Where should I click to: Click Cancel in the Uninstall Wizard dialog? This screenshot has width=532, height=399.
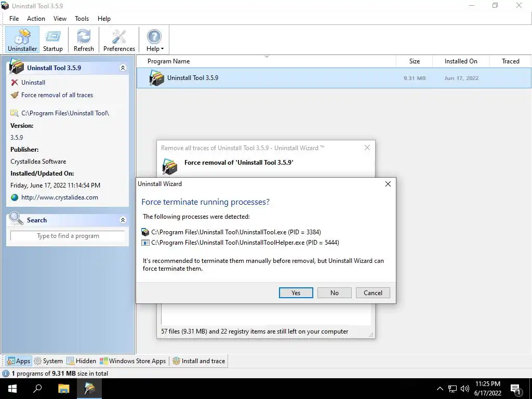tap(373, 293)
